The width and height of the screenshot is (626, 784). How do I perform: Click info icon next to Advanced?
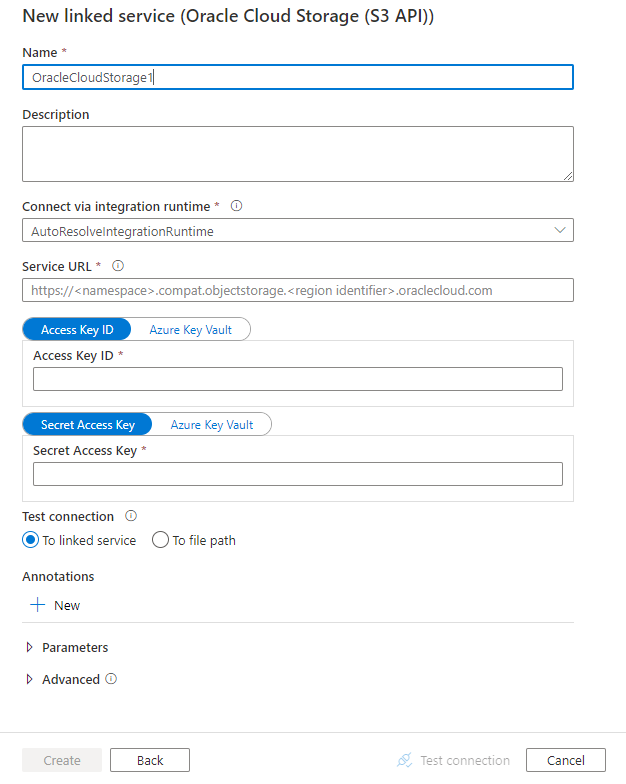(x=111, y=679)
